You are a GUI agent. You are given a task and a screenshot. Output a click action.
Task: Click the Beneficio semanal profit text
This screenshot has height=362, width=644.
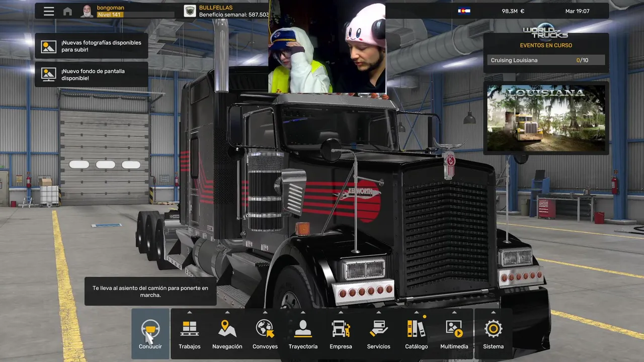point(233,15)
